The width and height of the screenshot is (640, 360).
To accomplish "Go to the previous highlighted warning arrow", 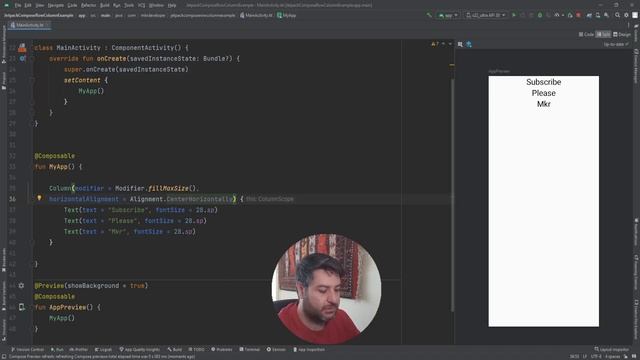I will click(x=444, y=44).
